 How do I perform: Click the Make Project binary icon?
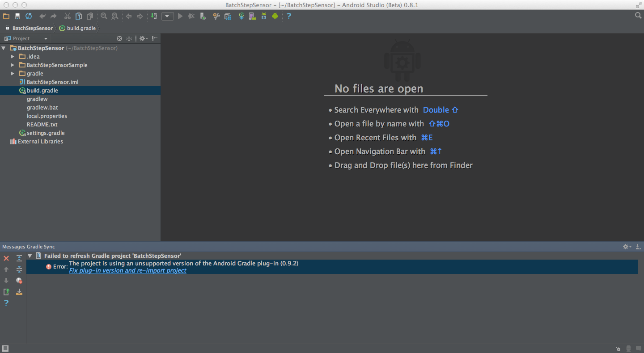154,16
